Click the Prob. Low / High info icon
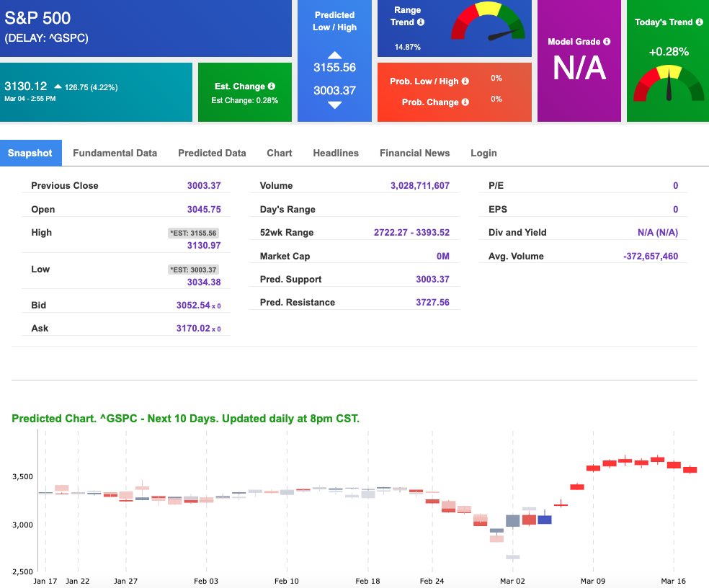 click(465, 81)
